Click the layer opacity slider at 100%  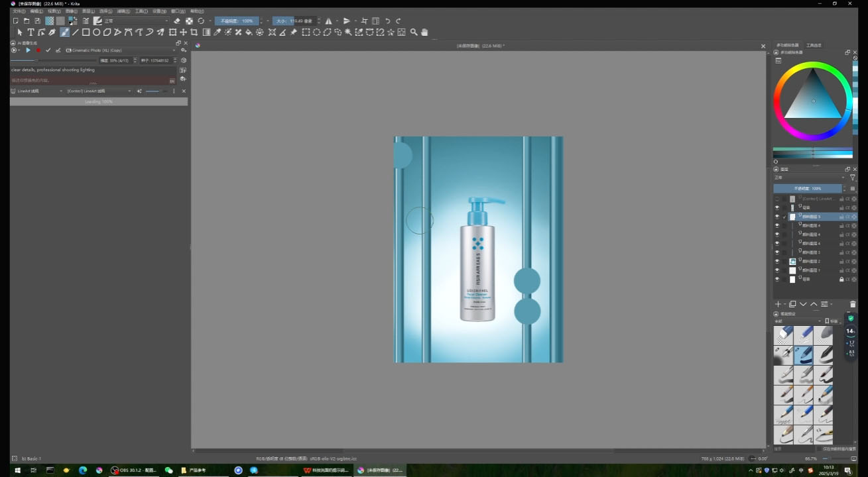(807, 188)
